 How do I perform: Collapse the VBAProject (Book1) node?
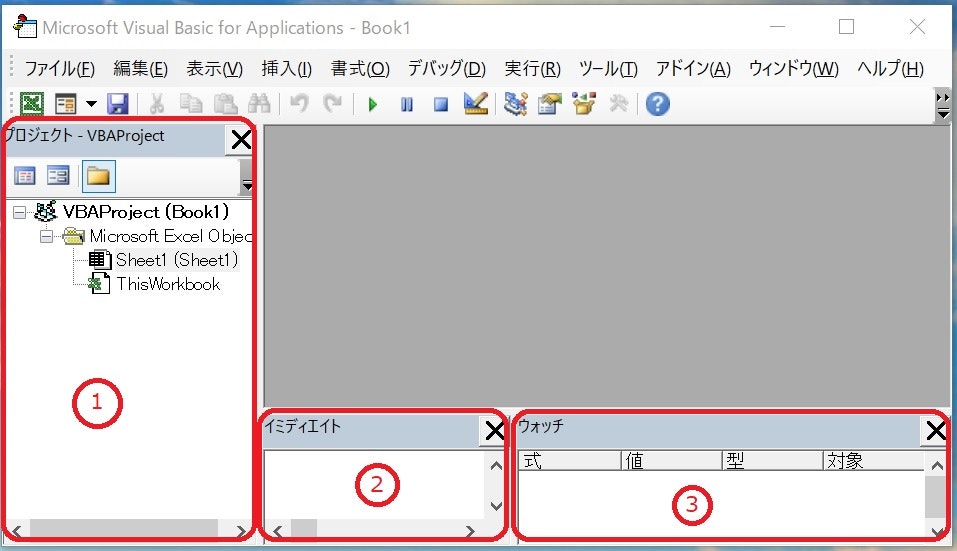(x=20, y=212)
